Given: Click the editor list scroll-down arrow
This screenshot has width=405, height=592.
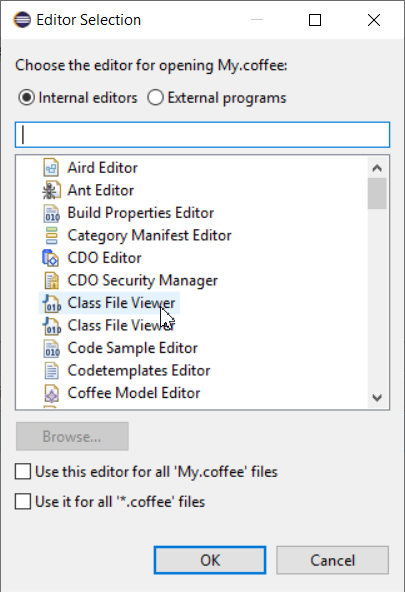Looking at the screenshot, I should coord(377,397).
